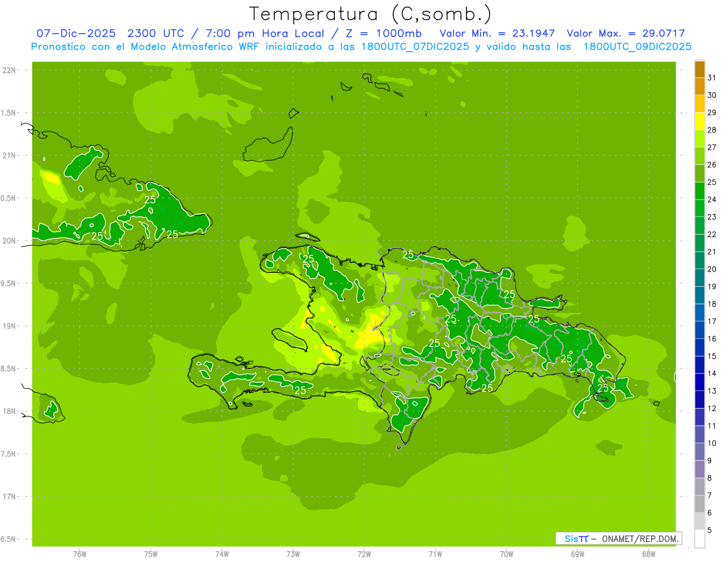
Task: Click the colorbar scale label "31"
Action: (712, 78)
